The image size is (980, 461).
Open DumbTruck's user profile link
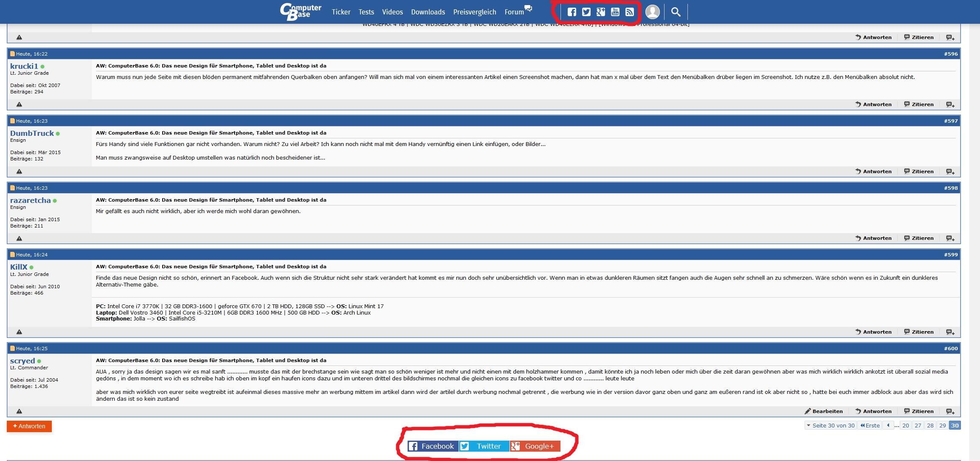[x=32, y=133]
